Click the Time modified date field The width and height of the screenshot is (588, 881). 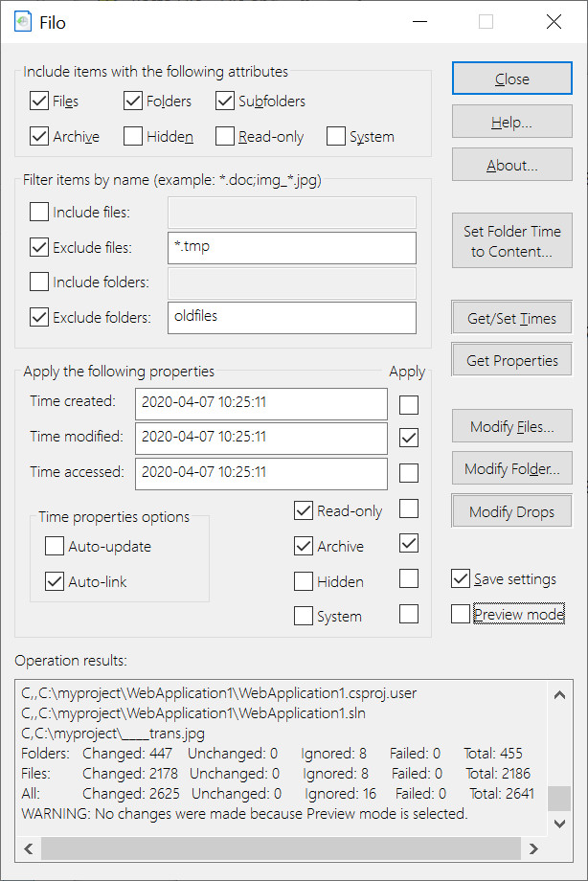point(260,438)
